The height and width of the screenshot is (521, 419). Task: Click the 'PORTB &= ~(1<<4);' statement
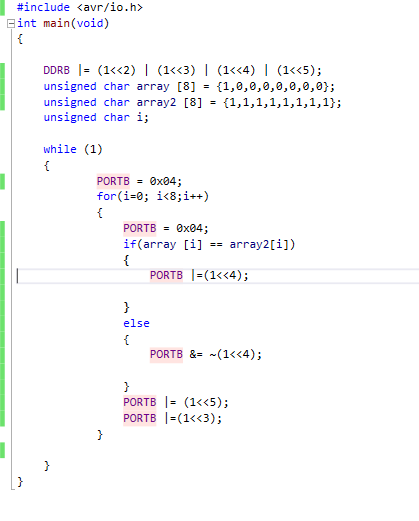point(206,354)
